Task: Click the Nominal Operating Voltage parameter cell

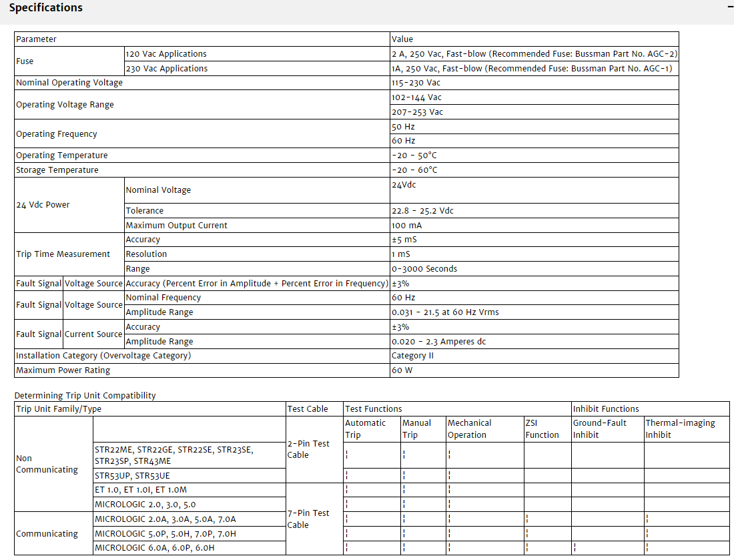Action: point(69,83)
